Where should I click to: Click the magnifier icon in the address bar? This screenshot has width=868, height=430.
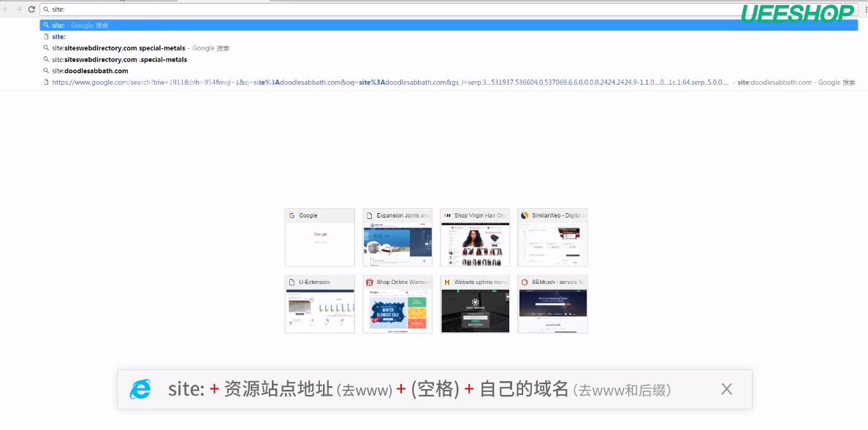point(46,9)
